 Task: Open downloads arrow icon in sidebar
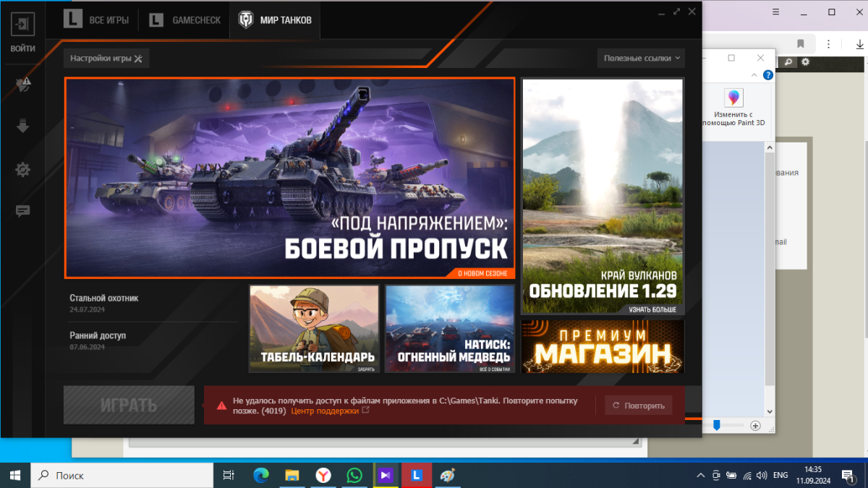(x=22, y=127)
